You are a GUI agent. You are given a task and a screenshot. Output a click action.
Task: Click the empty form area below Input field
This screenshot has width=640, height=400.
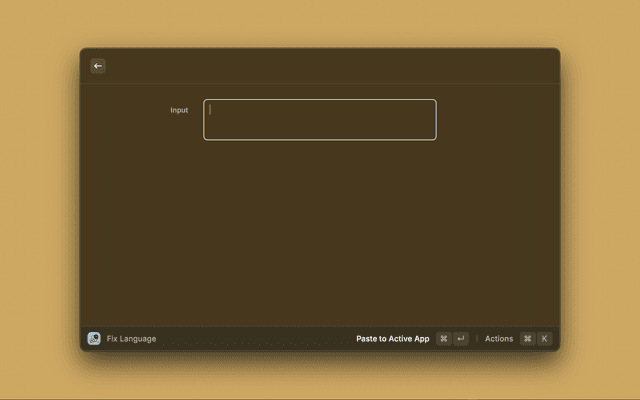(x=320, y=230)
